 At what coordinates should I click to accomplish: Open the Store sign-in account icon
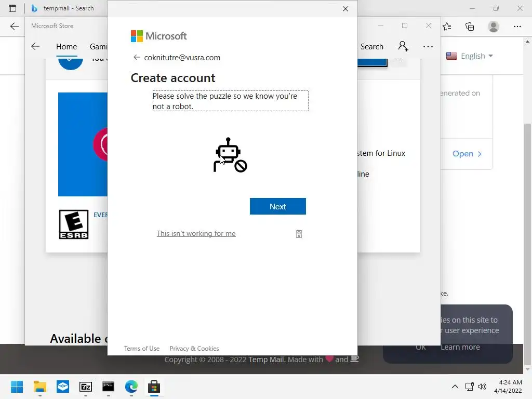coord(403,46)
